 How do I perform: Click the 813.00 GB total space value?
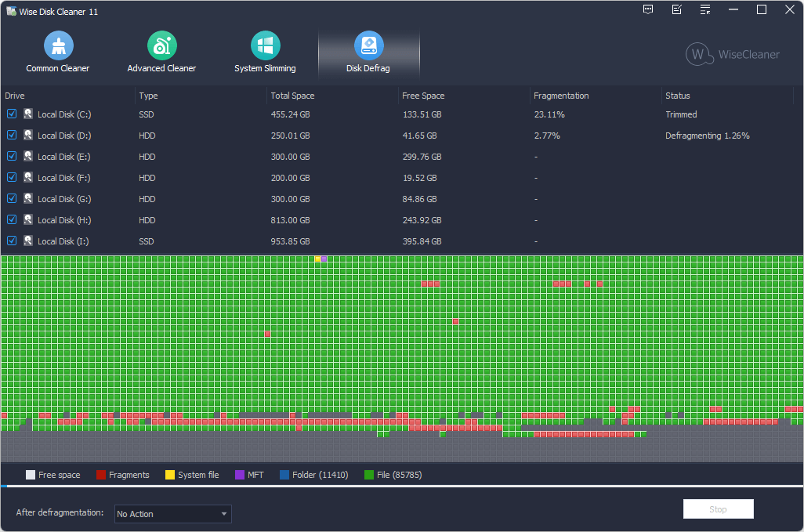click(x=290, y=220)
